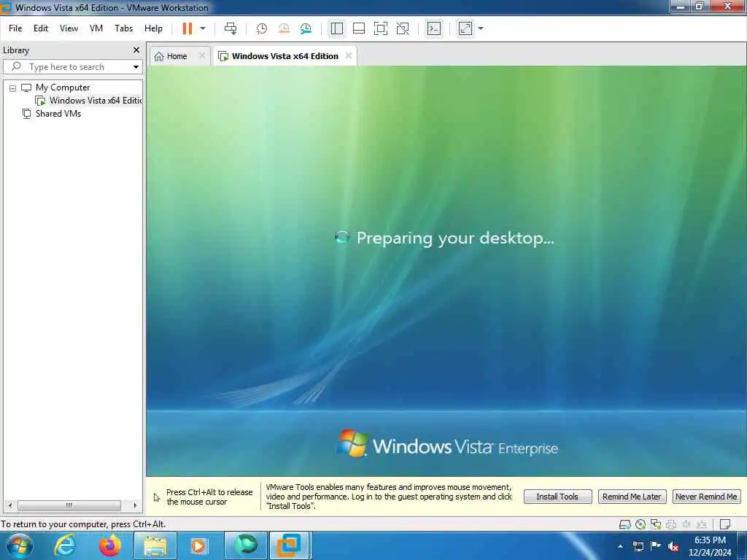
Task: Select My Computer in the library
Action: click(x=63, y=87)
